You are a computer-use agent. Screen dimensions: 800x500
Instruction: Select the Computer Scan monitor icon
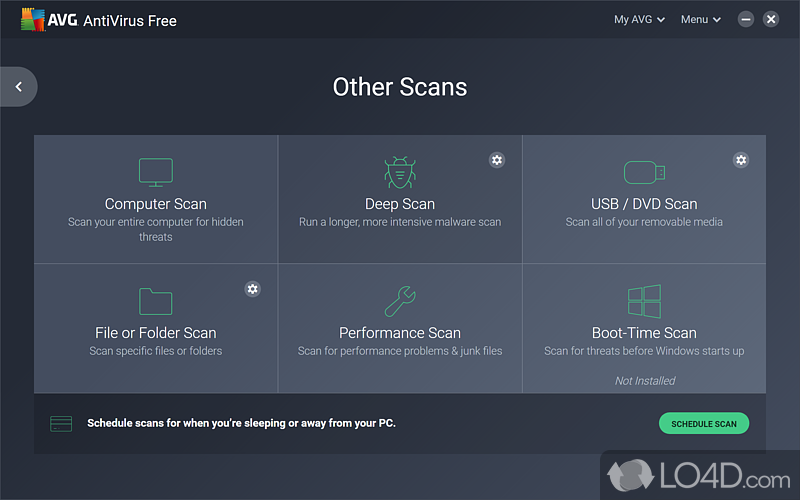pyautogui.click(x=156, y=172)
